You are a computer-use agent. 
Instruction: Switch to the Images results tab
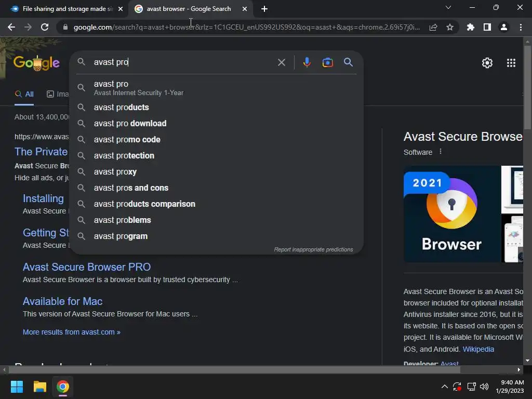tap(57, 94)
